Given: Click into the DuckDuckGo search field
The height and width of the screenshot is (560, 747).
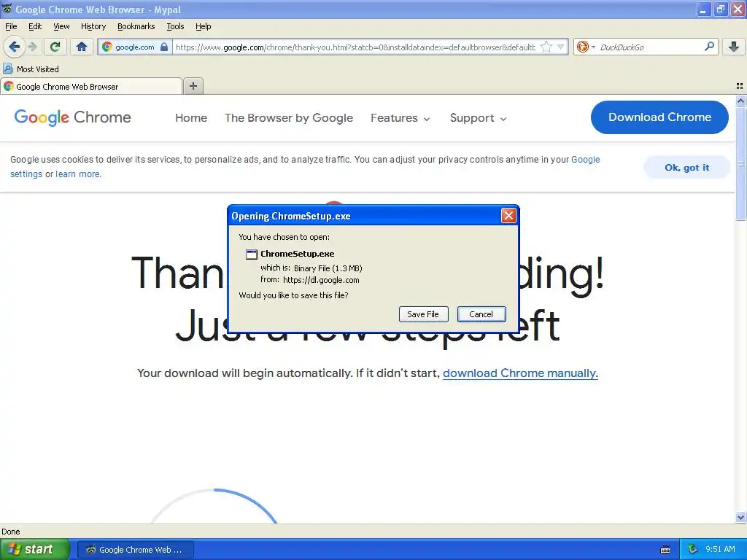Looking at the screenshot, I should click(x=650, y=47).
